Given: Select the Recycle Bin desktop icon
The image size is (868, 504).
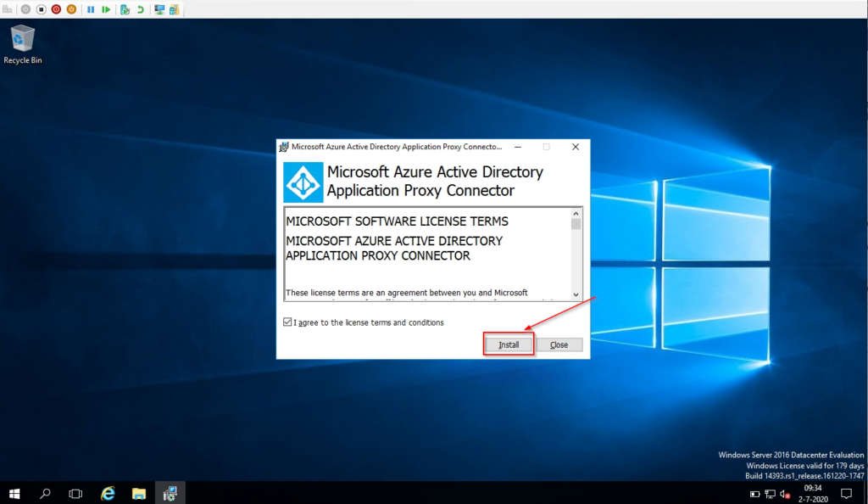Looking at the screenshot, I should 23,44.
